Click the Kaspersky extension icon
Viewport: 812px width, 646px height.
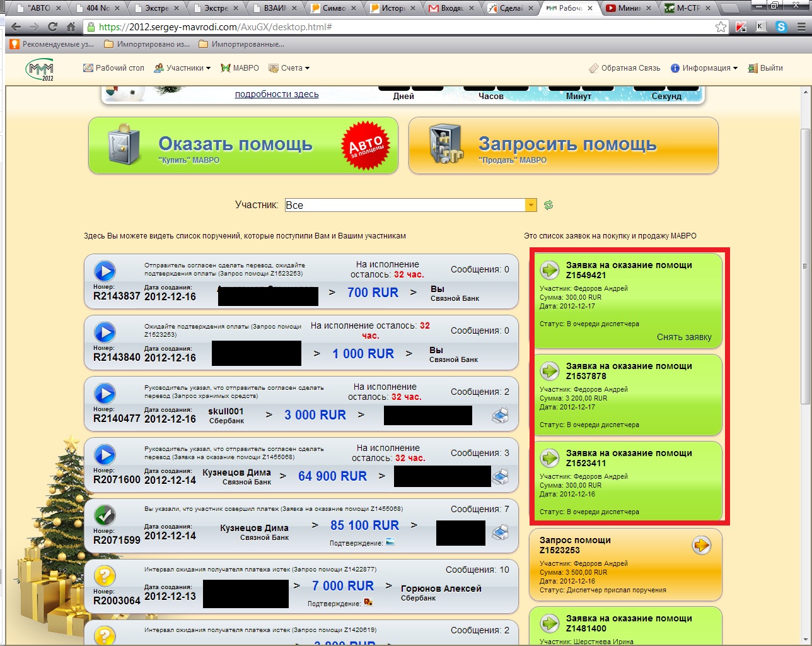(741, 26)
